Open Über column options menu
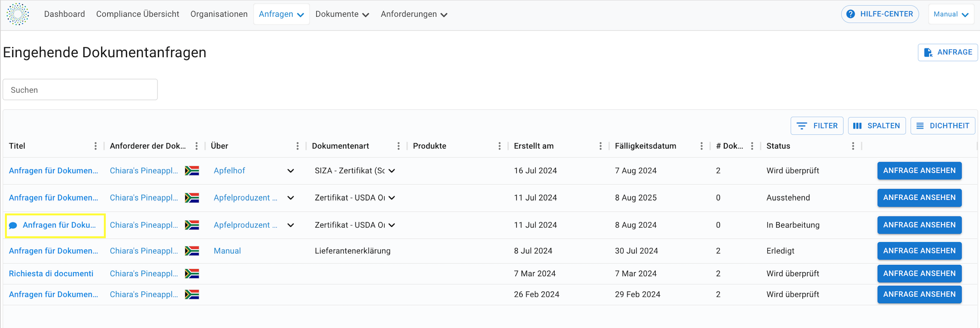Viewport: 980px width, 328px height. pos(297,146)
